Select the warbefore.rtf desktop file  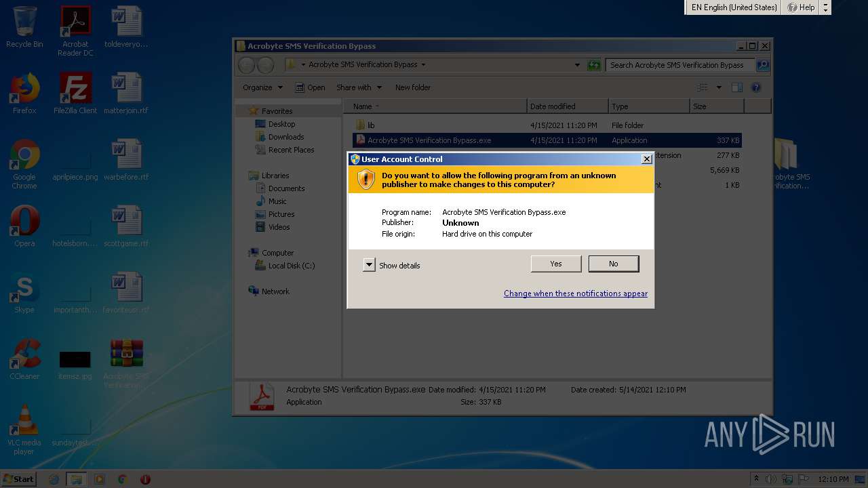(x=126, y=160)
